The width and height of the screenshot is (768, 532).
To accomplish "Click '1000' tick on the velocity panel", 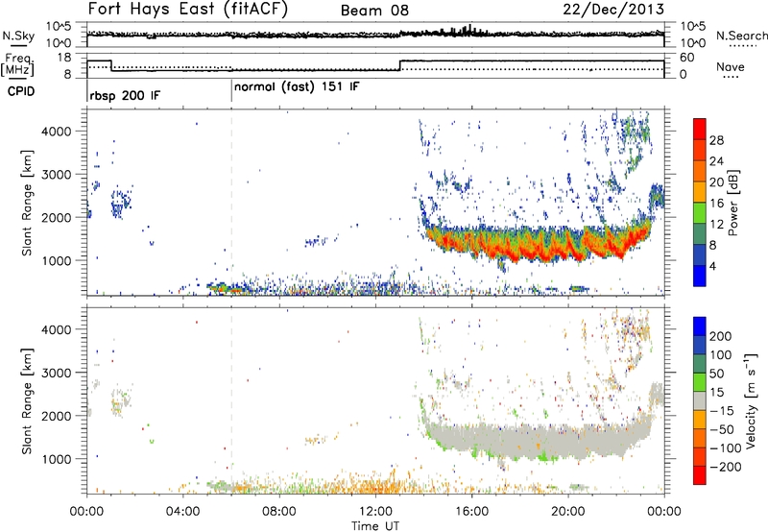I will [x=57, y=459].
